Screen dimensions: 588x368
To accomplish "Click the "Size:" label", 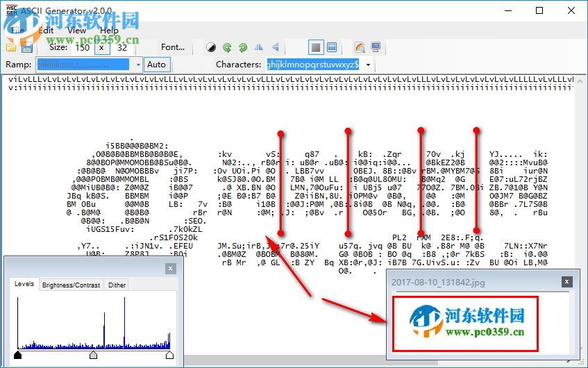I will (58, 47).
